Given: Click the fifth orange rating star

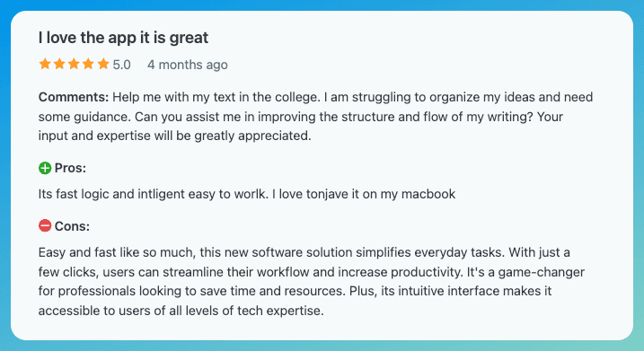Looking at the screenshot, I should point(103,64).
